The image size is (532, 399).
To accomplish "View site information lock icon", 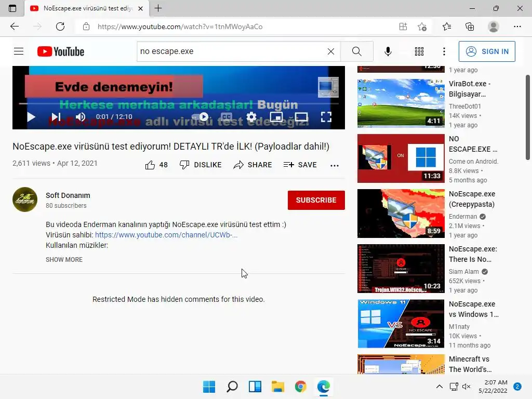I will coord(86,26).
